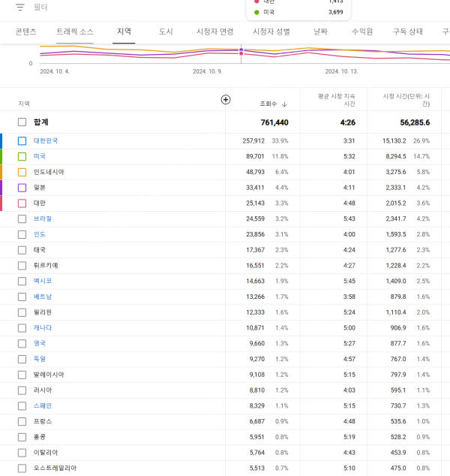
Task: Open the filter icon at top
Action: coord(20,7)
